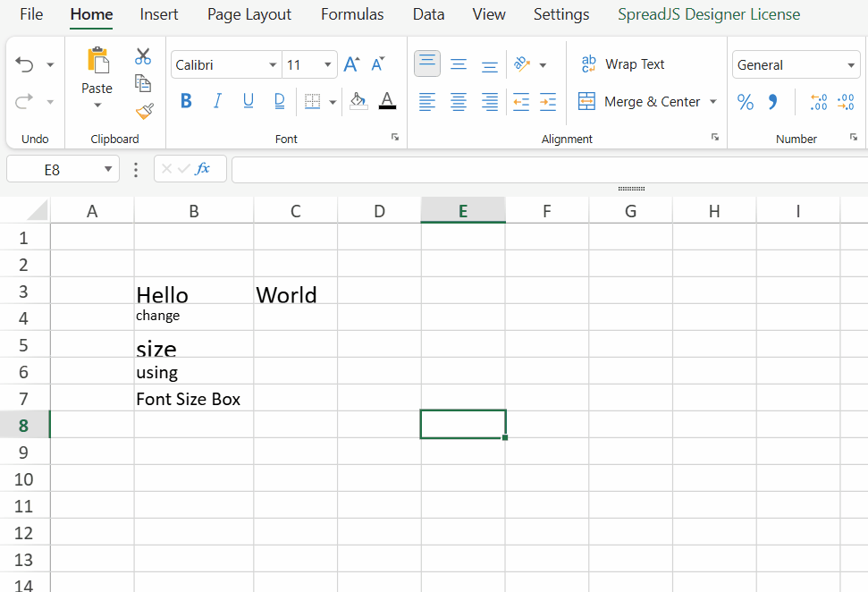Image resolution: width=868 pixels, height=592 pixels.
Task: Select row 5 header
Action: [24, 345]
